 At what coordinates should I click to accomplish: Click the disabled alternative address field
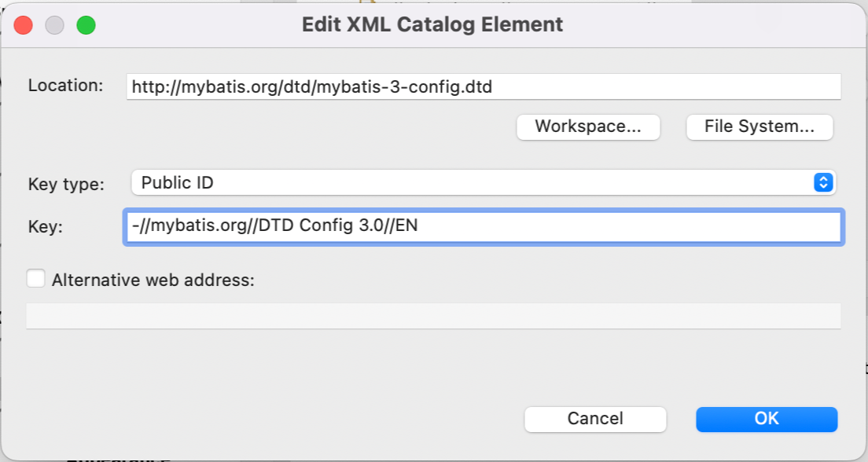[433, 316]
